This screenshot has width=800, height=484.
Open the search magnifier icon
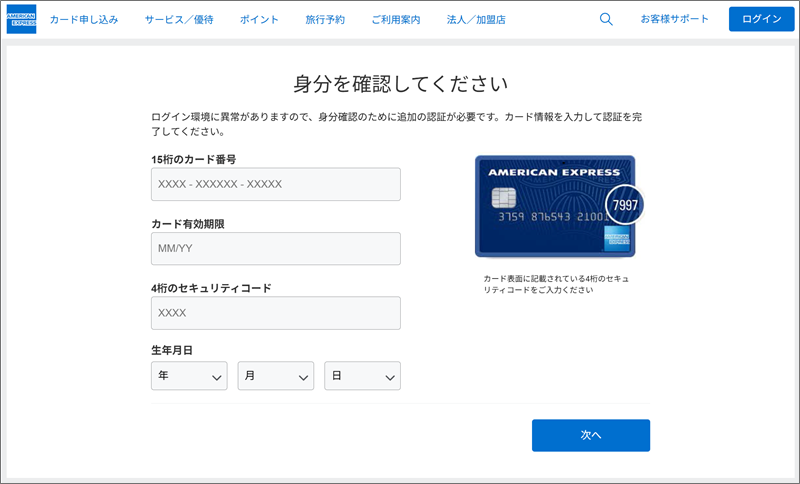point(606,19)
